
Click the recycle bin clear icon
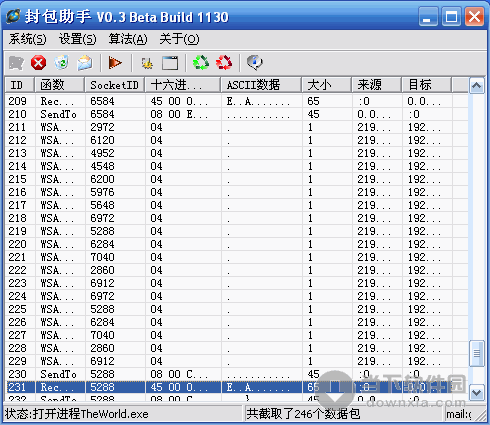pos(61,63)
